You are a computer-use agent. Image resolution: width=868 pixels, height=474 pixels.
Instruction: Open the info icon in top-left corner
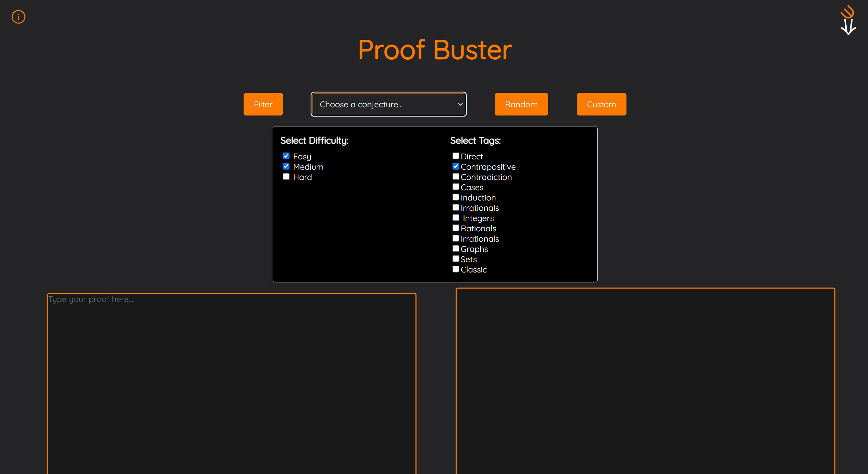(x=19, y=17)
